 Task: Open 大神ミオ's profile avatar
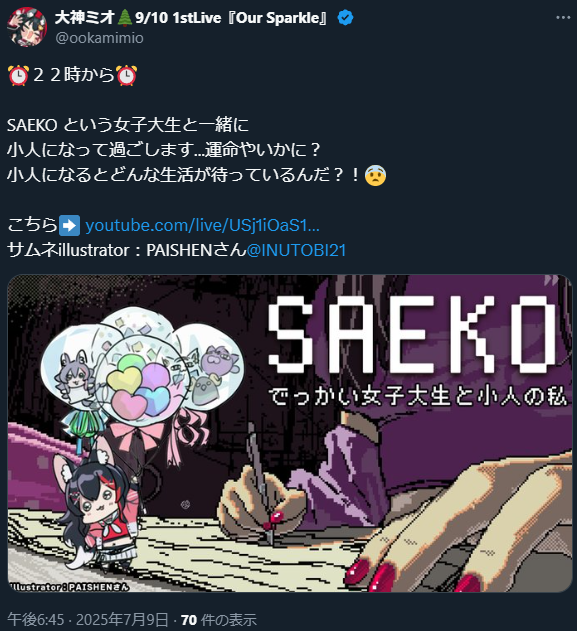pos(27,27)
